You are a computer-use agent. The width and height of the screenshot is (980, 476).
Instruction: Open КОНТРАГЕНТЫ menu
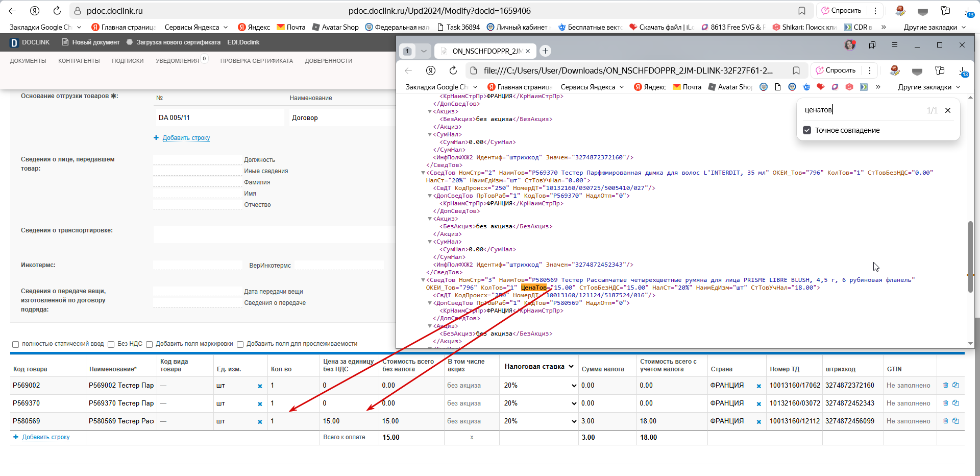tap(79, 61)
